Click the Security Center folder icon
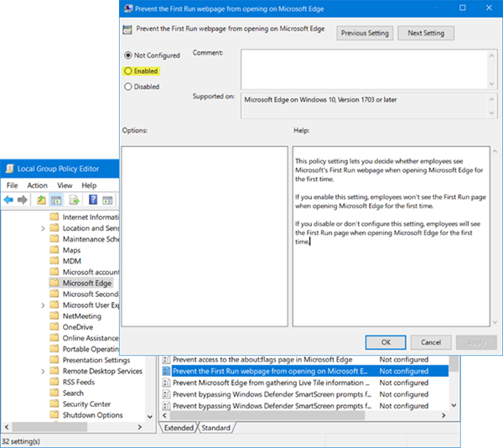This screenshot has width=503, height=448. [54, 404]
